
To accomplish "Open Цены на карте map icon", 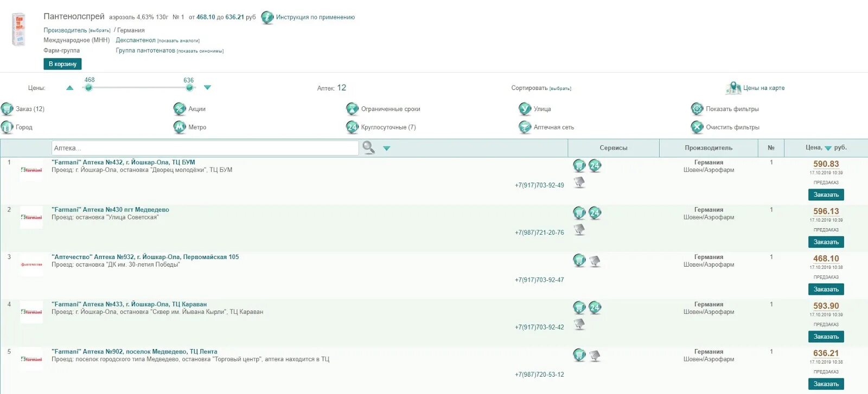I will (733, 88).
